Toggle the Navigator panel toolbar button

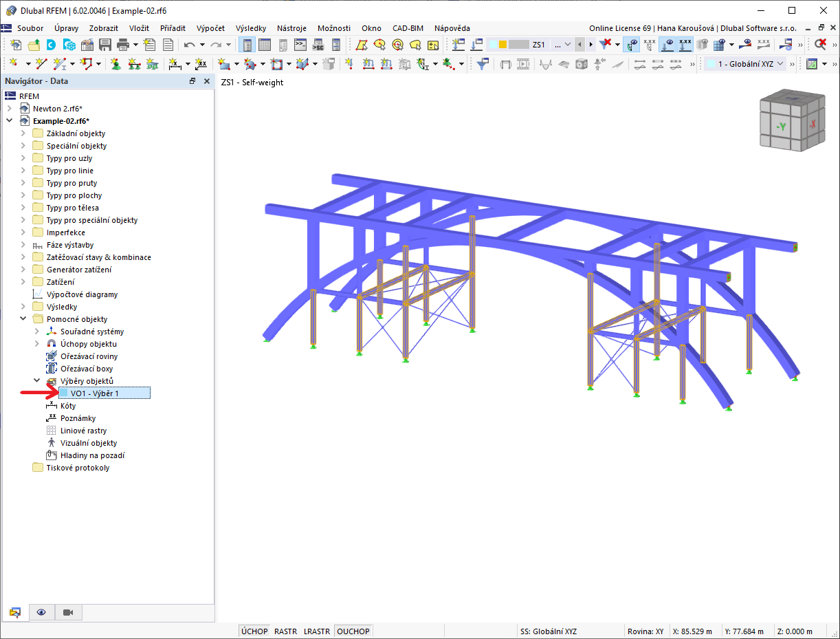(247, 45)
